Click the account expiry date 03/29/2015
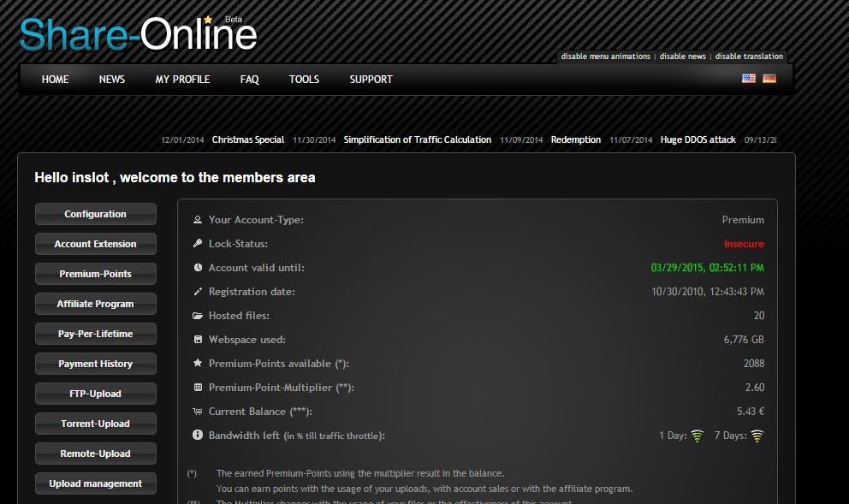 [x=707, y=268]
